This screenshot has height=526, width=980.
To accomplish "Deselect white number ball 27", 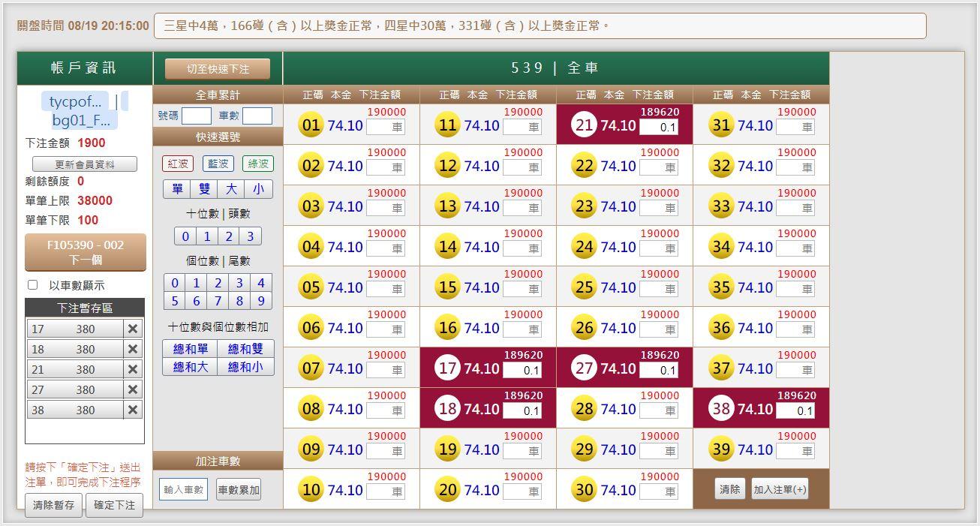I will 584,368.
